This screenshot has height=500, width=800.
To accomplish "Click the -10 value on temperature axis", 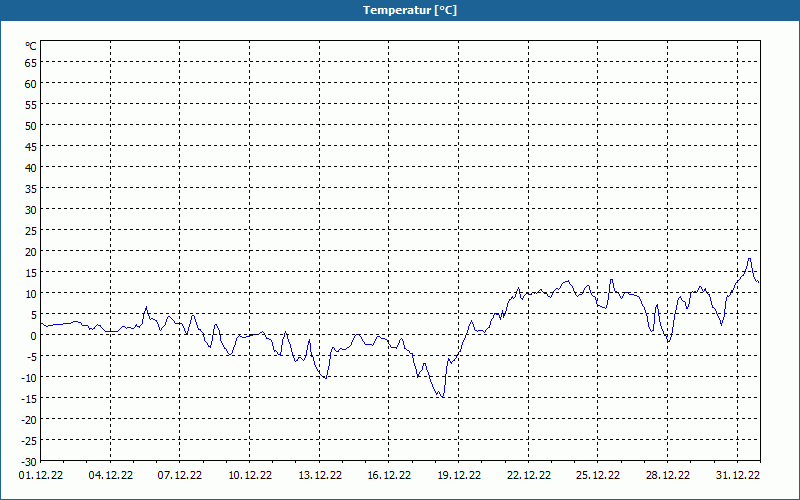I will pos(29,378).
